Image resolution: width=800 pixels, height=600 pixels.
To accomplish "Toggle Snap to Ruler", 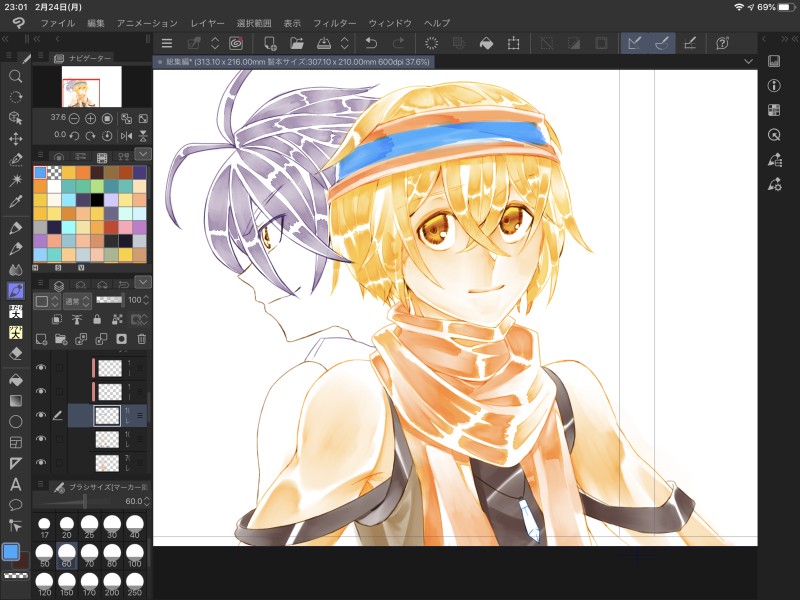I will pos(635,43).
